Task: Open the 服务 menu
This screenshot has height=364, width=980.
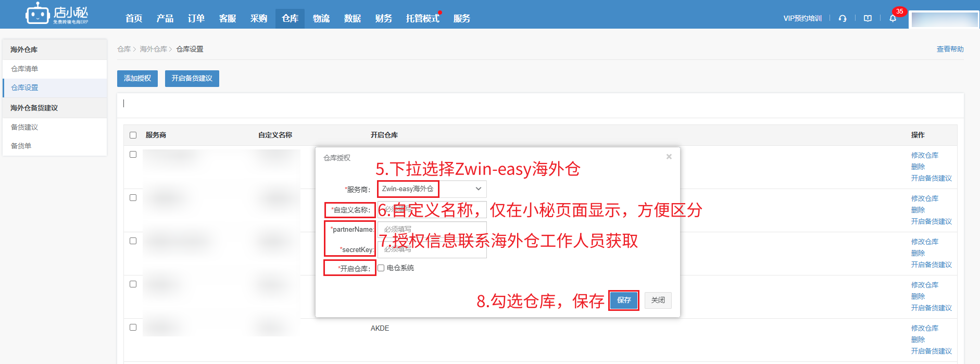Action: 462,19
